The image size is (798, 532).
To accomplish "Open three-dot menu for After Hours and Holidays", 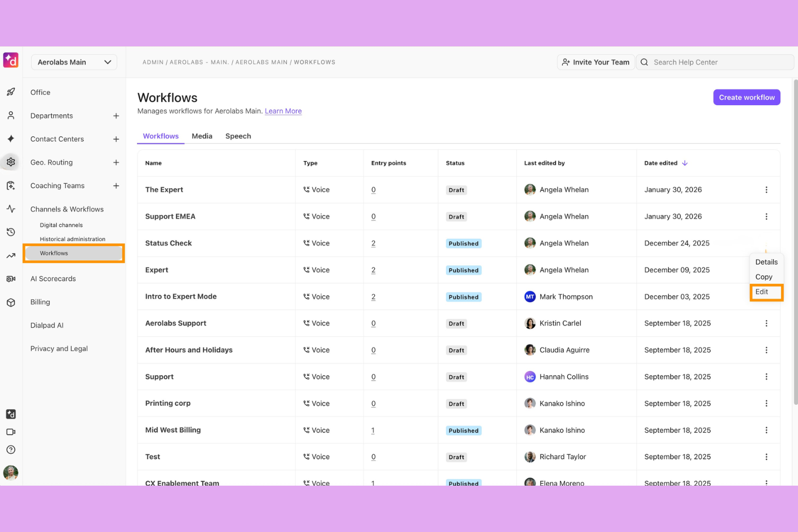I will point(766,350).
